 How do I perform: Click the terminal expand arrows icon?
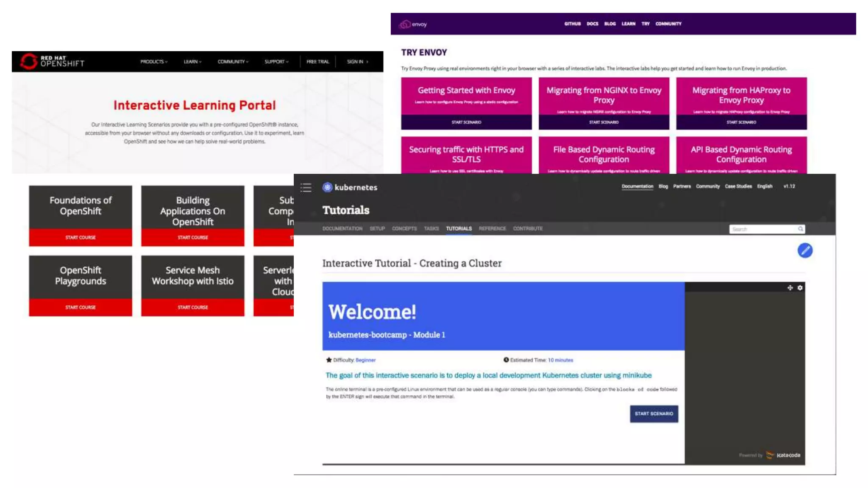(790, 288)
